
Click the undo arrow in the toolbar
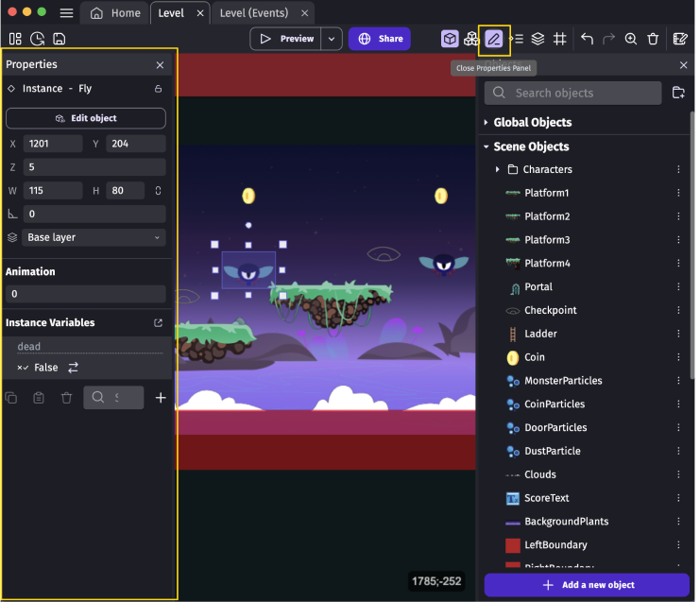[x=587, y=39]
